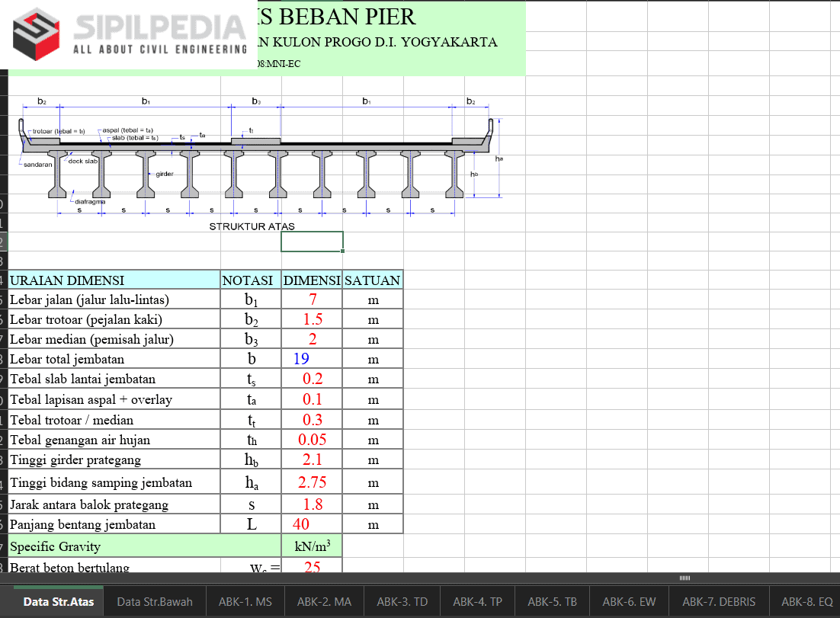This screenshot has height=618, width=840.
Task: Switch to the ABK-5. TB sheet tab
Action: coord(552,601)
